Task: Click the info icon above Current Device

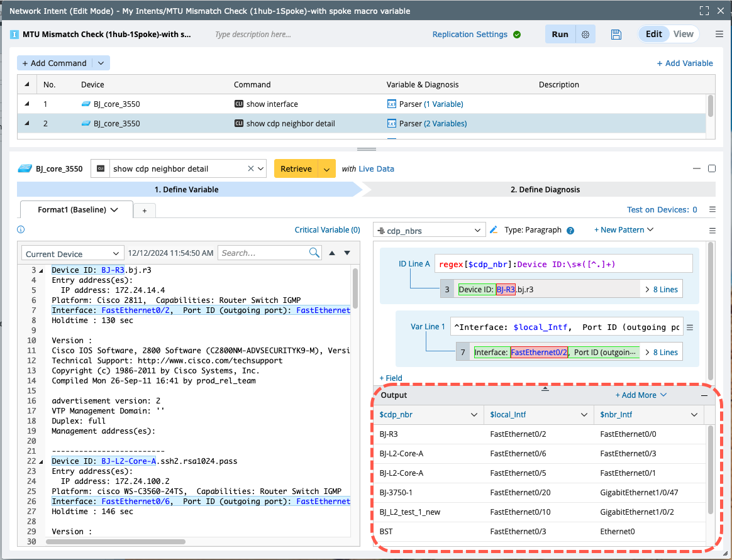Action: (x=21, y=230)
